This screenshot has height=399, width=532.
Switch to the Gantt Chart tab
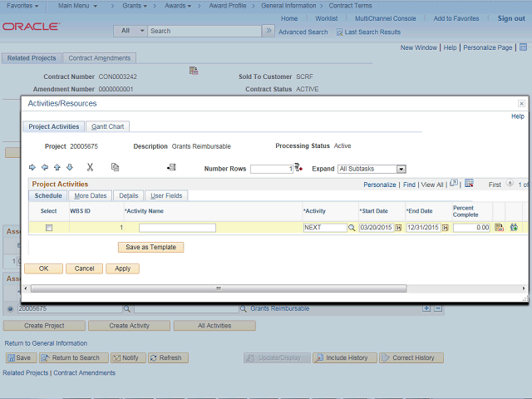(107, 126)
